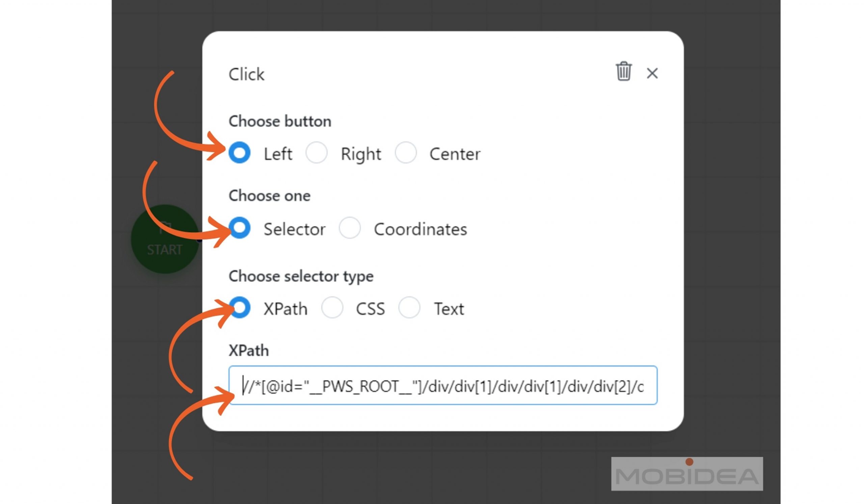Click the Mobidea watermark logo
Viewport: 864px width, 504px height.
(687, 474)
